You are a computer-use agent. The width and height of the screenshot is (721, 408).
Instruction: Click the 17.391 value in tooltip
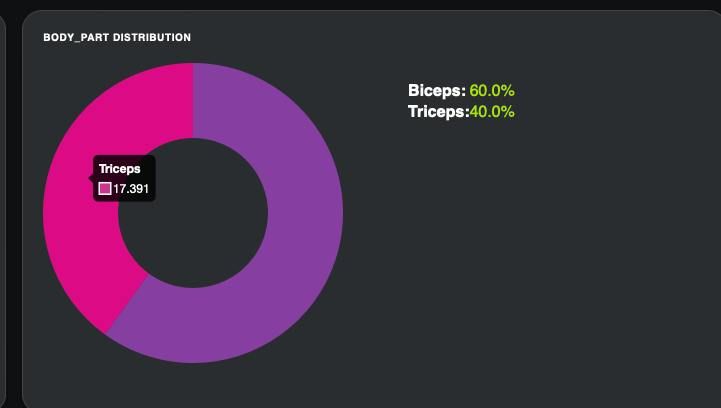pyautogui.click(x=132, y=188)
